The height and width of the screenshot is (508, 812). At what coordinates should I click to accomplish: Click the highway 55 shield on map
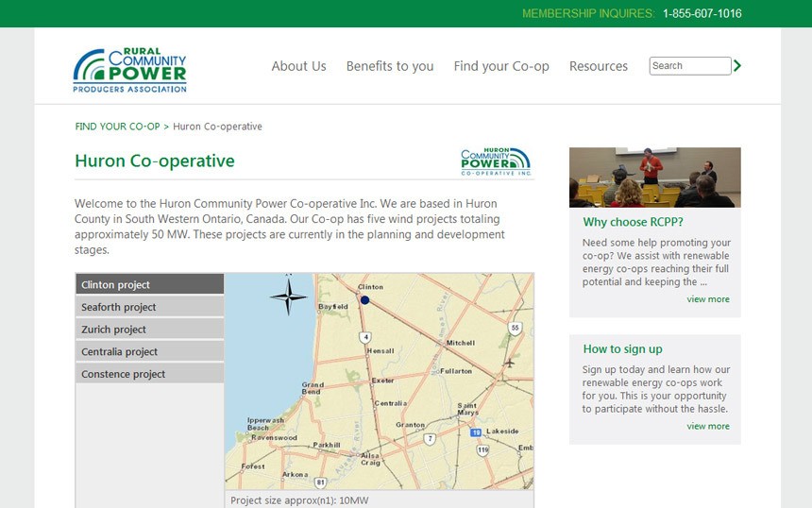click(515, 328)
